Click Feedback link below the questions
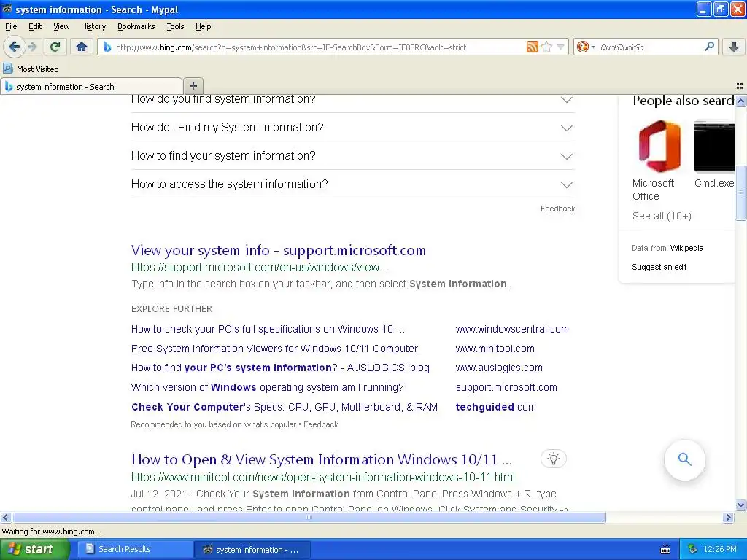 click(x=557, y=209)
